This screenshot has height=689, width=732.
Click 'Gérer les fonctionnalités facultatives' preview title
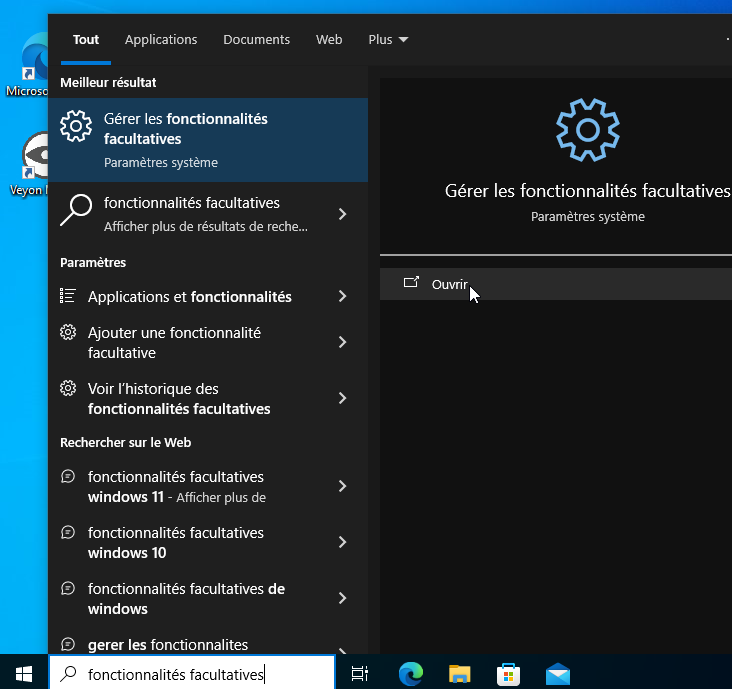click(587, 191)
